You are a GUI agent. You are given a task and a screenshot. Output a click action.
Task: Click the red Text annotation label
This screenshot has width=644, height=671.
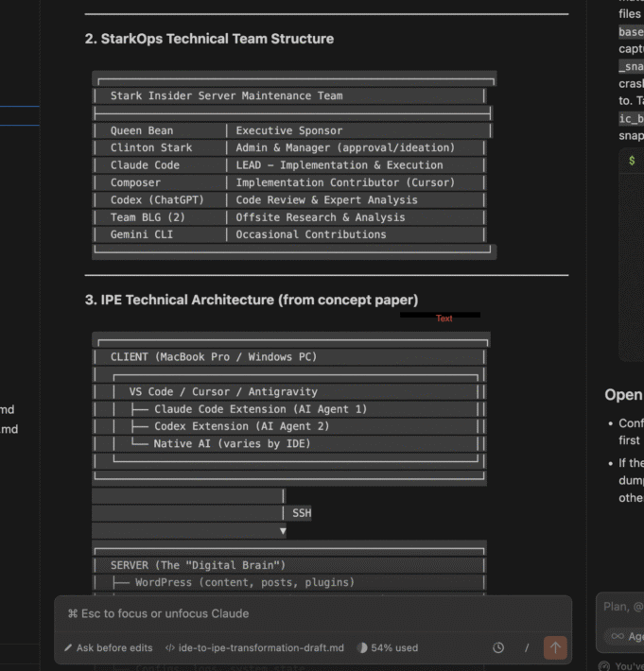444,318
